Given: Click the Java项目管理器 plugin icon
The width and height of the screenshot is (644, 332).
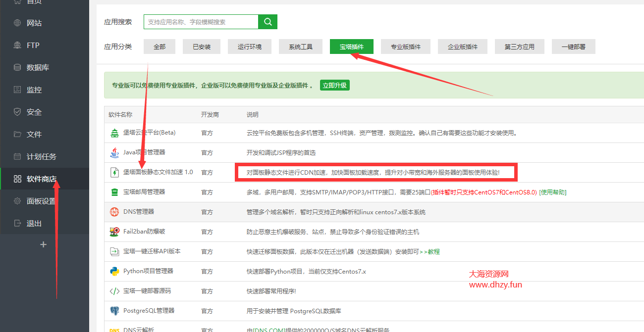Looking at the screenshot, I should coord(114,152).
